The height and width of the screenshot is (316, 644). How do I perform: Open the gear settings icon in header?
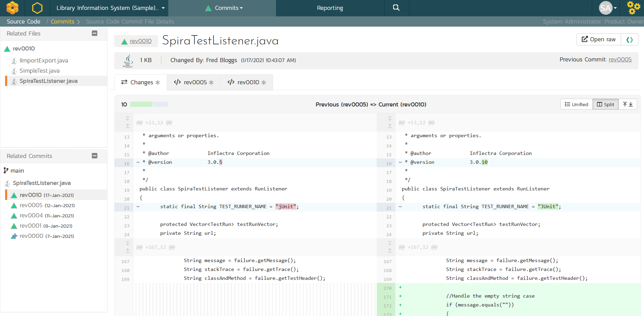pyautogui.click(x=633, y=8)
